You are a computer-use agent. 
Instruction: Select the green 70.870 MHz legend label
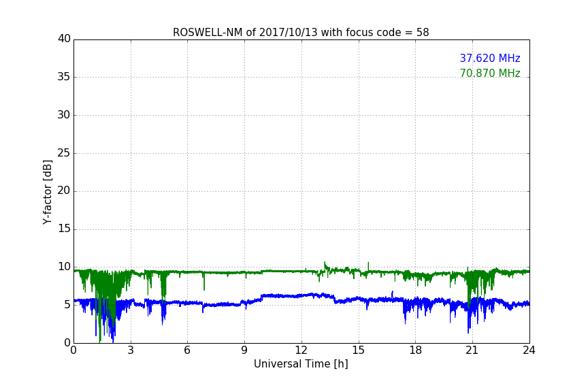tap(490, 73)
